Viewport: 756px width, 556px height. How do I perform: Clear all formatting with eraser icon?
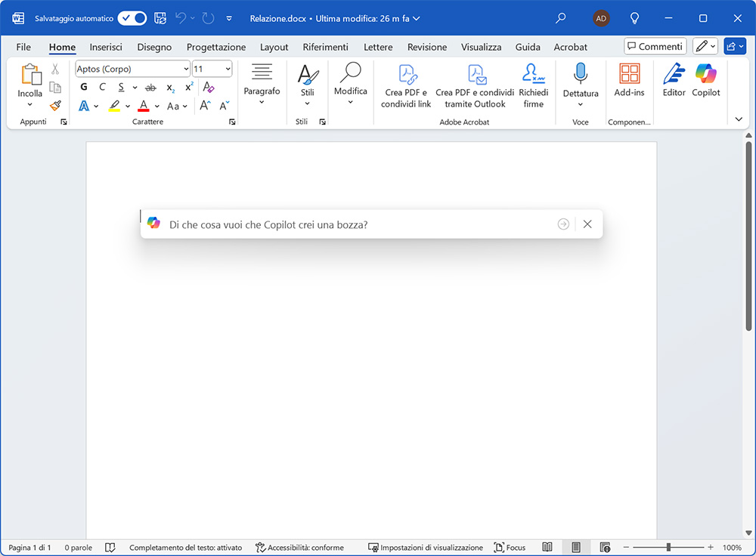click(209, 88)
